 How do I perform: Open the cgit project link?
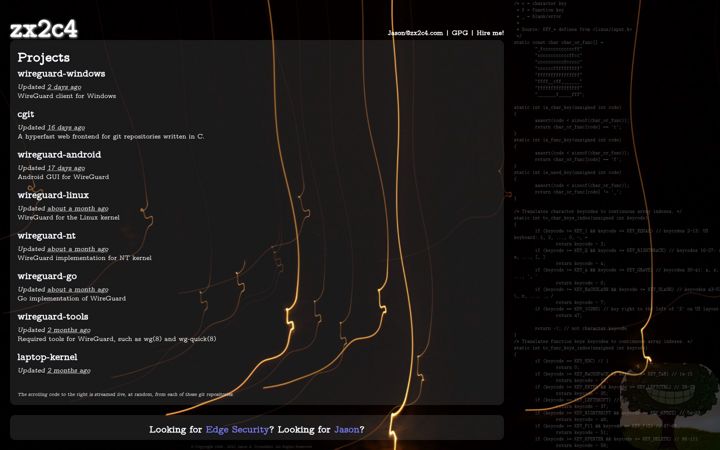(26, 114)
